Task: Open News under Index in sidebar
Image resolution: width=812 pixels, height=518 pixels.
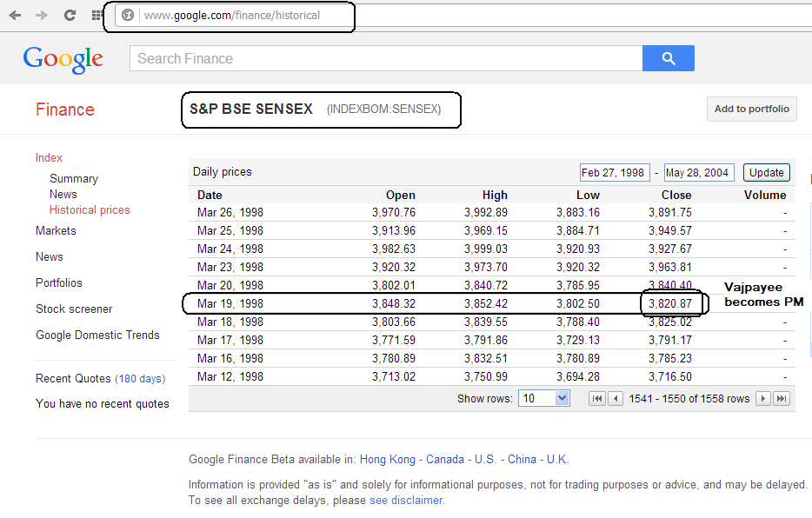Action: (x=63, y=194)
